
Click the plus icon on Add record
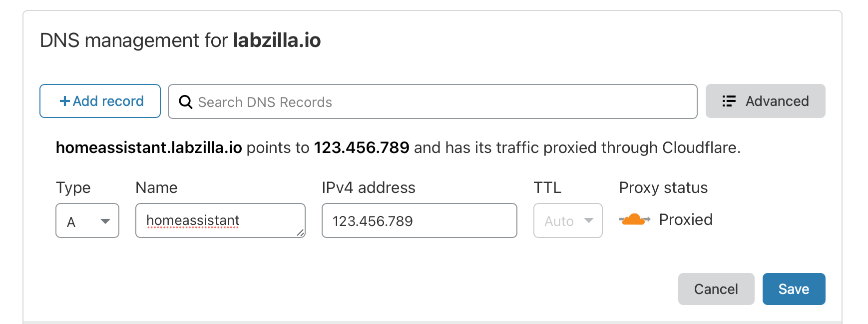point(65,101)
